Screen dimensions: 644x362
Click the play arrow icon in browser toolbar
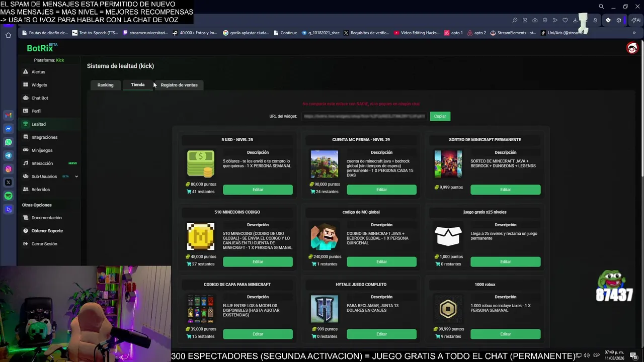point(555,20)
